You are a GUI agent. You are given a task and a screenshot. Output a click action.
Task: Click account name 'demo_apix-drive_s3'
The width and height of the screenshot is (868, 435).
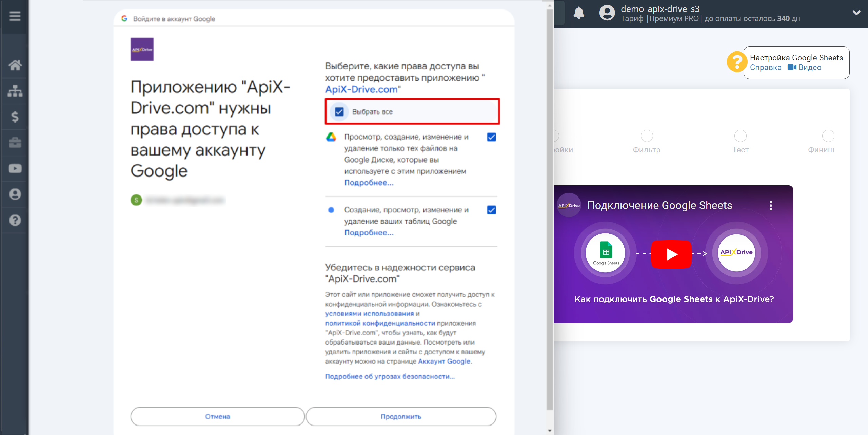pos(660,9)
